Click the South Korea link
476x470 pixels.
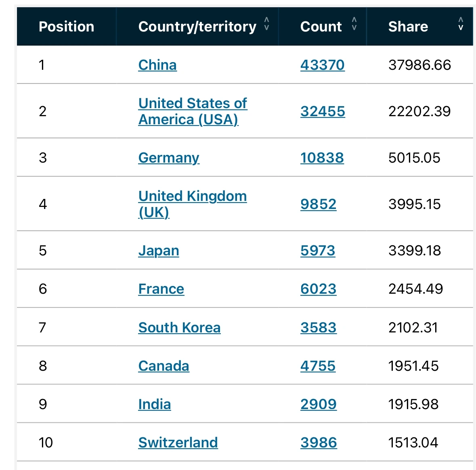[x=179, y=328]
